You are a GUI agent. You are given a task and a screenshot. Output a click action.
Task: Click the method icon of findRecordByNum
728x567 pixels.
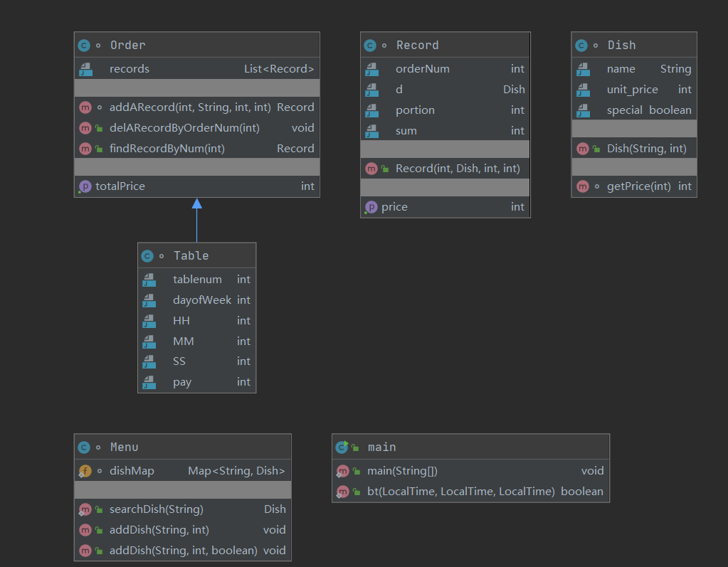pyautogui.click(x=85, y=149)
